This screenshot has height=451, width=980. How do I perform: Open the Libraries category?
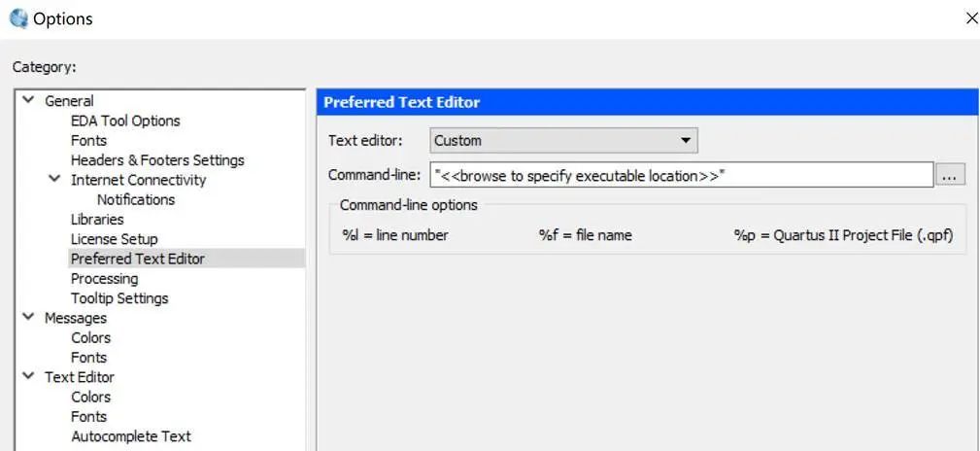pyautogui.click(x=97, y=220)
